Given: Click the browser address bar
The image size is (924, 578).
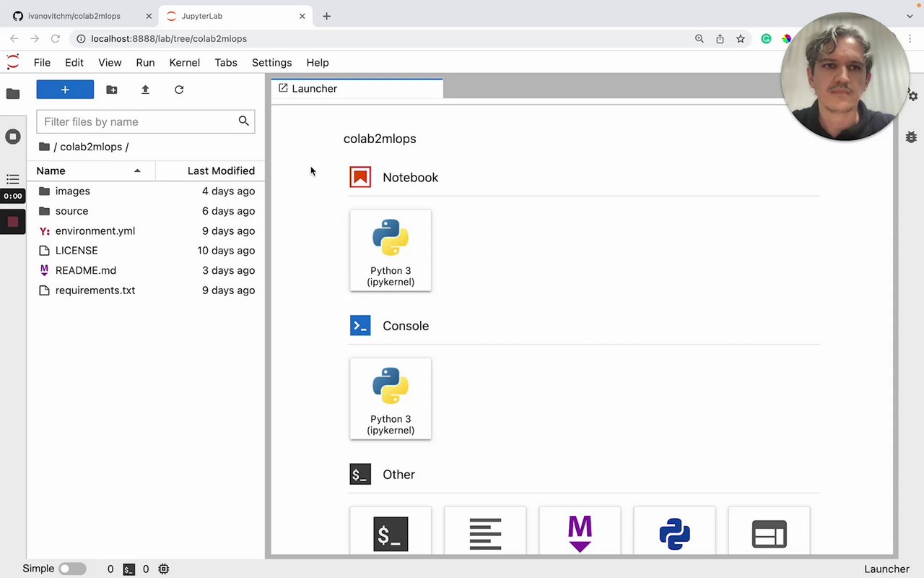Looking at the screenshot, I should [x=383, y=39].
